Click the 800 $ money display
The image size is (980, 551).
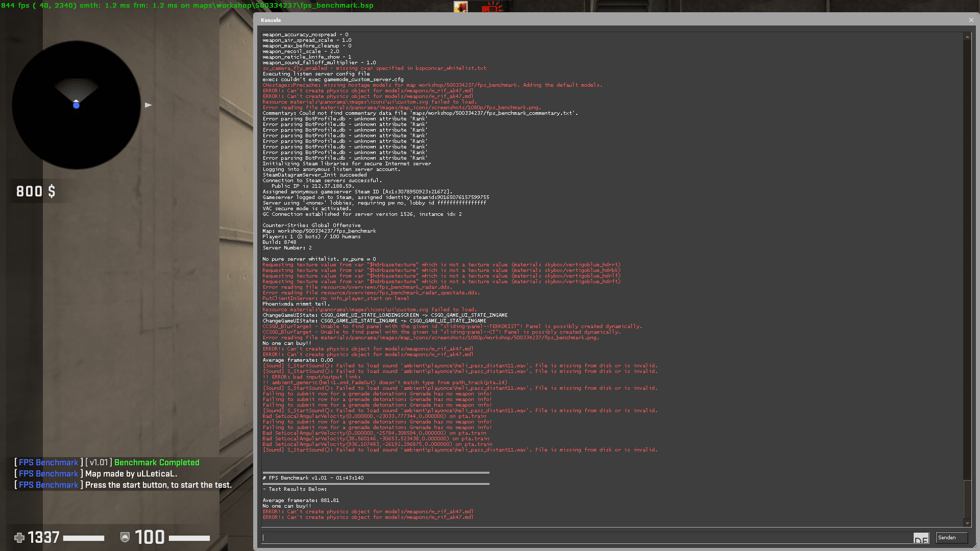[36, 191]
